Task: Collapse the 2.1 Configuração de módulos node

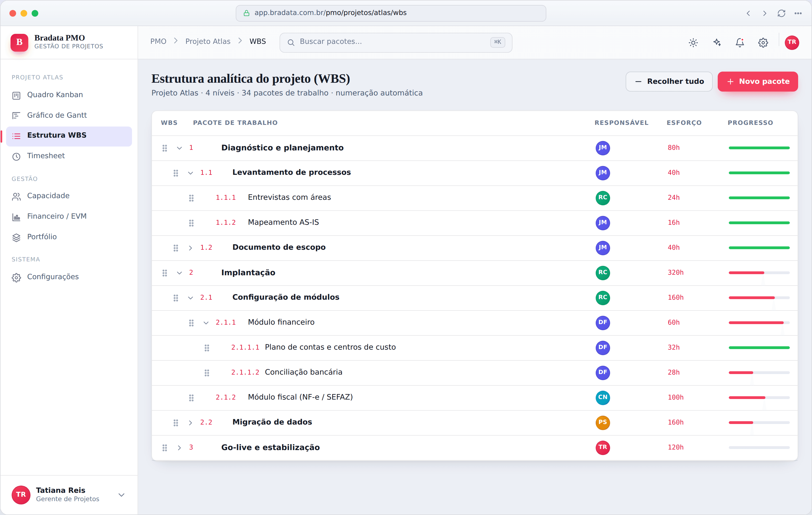Action: coord(191,298)
